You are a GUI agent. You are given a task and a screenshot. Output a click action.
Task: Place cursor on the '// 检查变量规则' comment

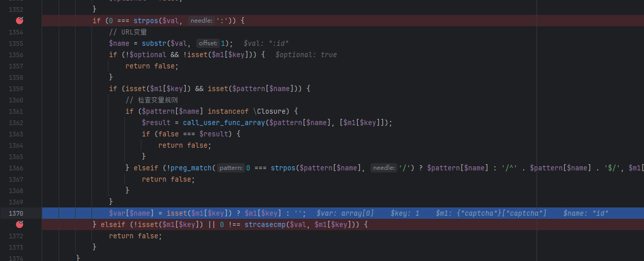point(152,100)
